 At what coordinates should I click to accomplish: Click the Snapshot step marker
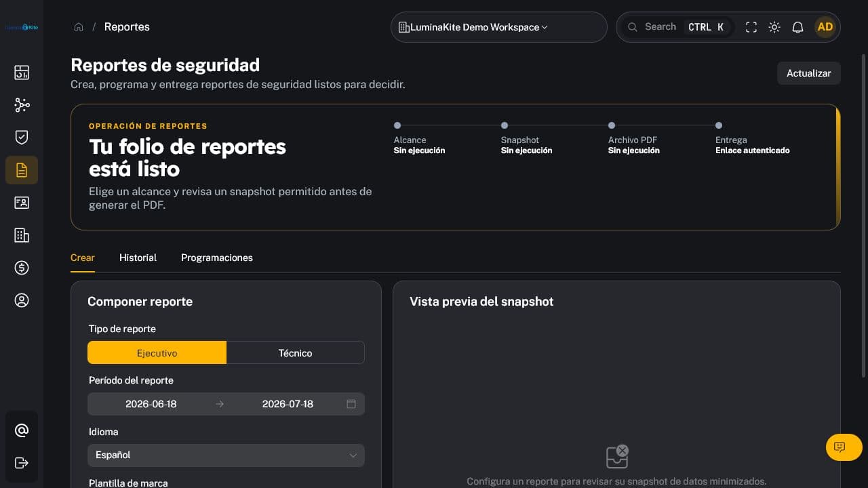[505, 125]
